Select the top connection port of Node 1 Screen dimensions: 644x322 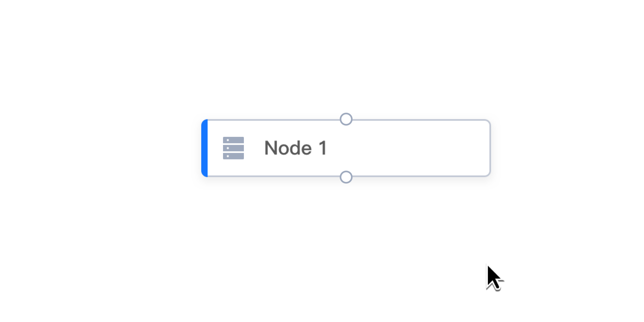pyautogui.click(x=346, y=119)
